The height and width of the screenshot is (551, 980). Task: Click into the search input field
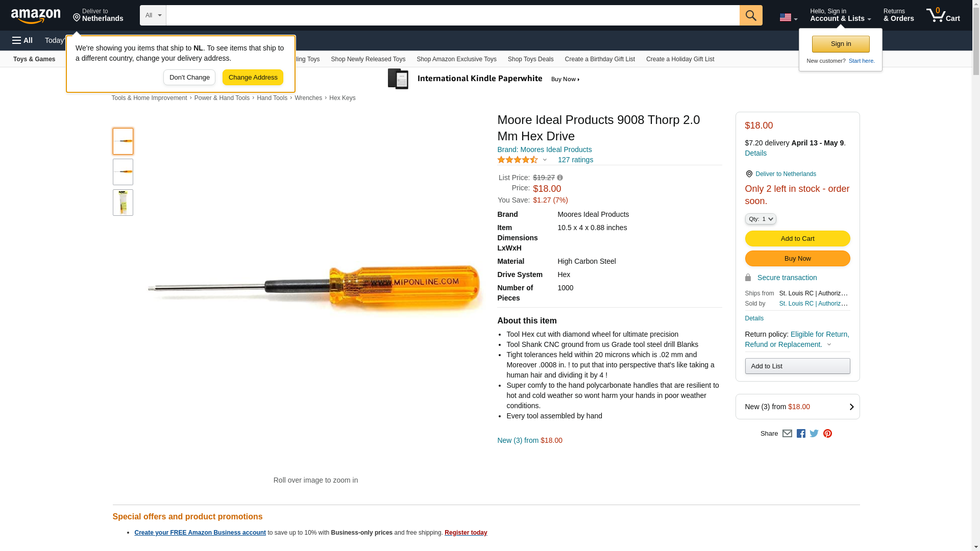tap(452, 15)
